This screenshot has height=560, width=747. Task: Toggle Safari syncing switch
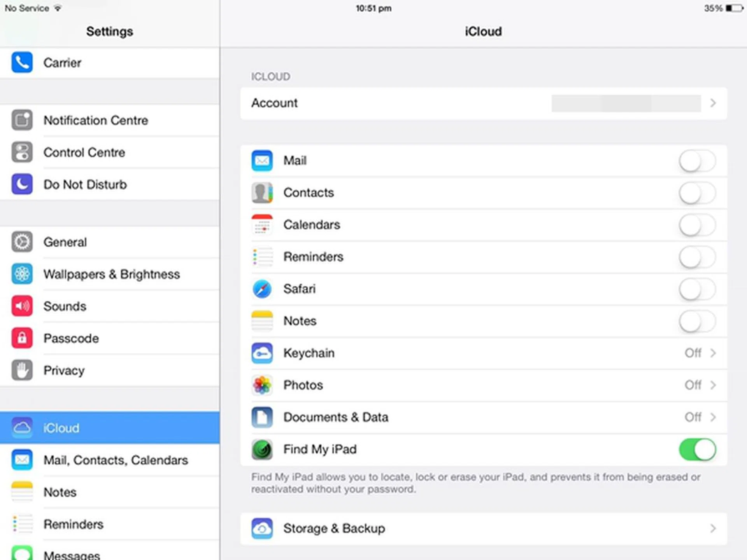point(697,289)
